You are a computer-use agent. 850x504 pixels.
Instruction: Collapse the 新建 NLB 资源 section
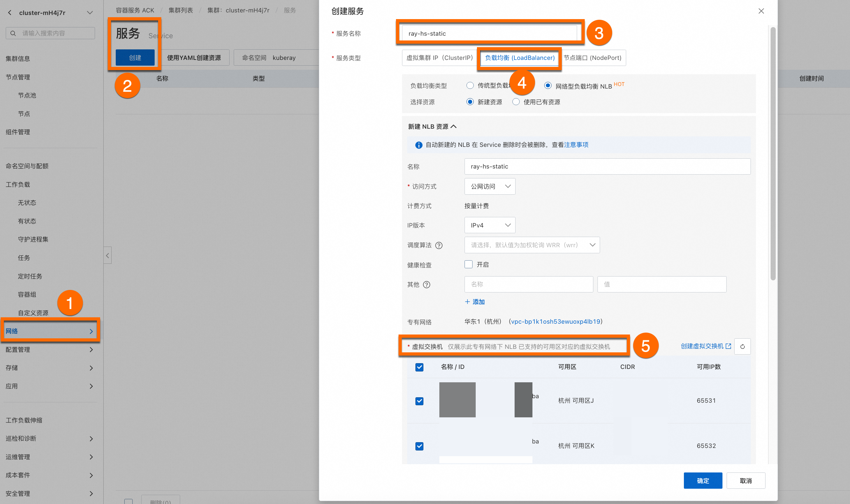tap(453, 127)
